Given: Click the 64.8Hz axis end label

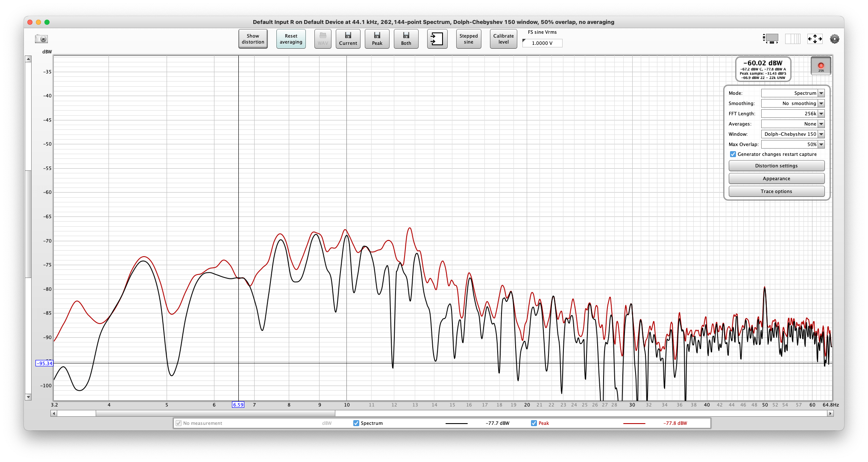Looking at the screenshot, I should click(x=831, y=405).
